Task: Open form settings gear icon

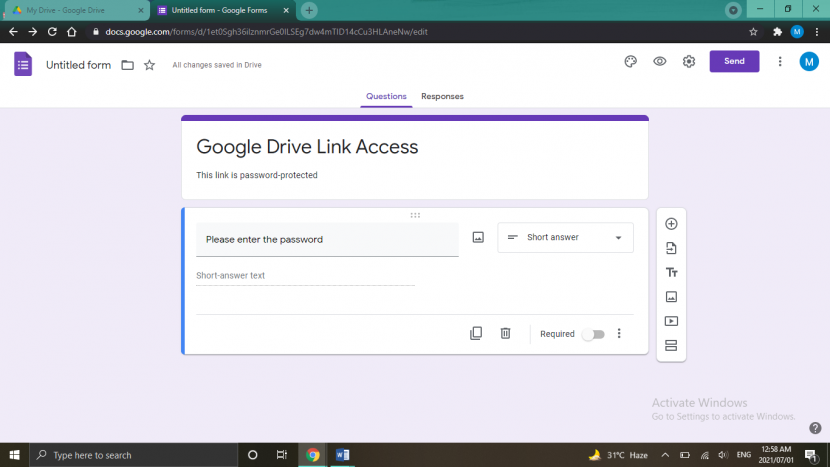Action: [689, 61]
